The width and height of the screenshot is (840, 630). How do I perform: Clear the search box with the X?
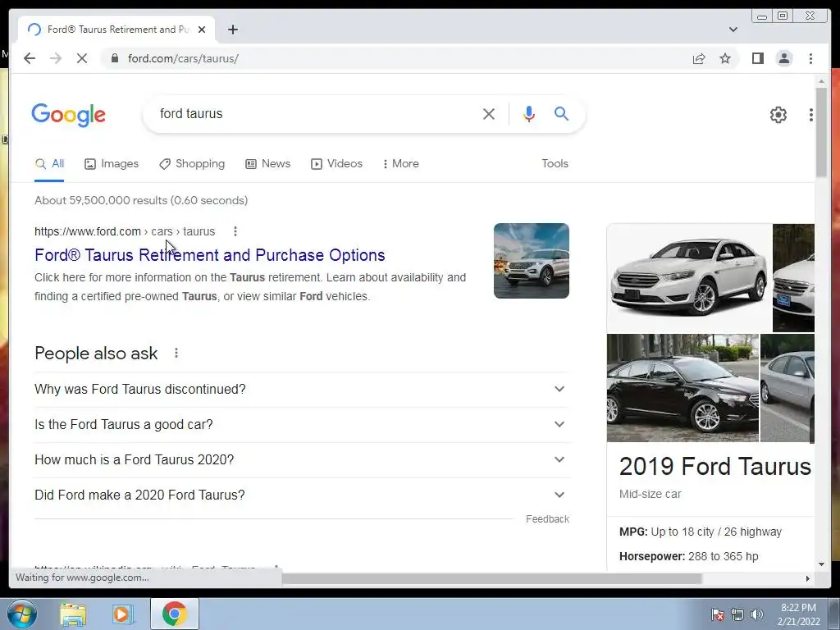click(489, 113)
